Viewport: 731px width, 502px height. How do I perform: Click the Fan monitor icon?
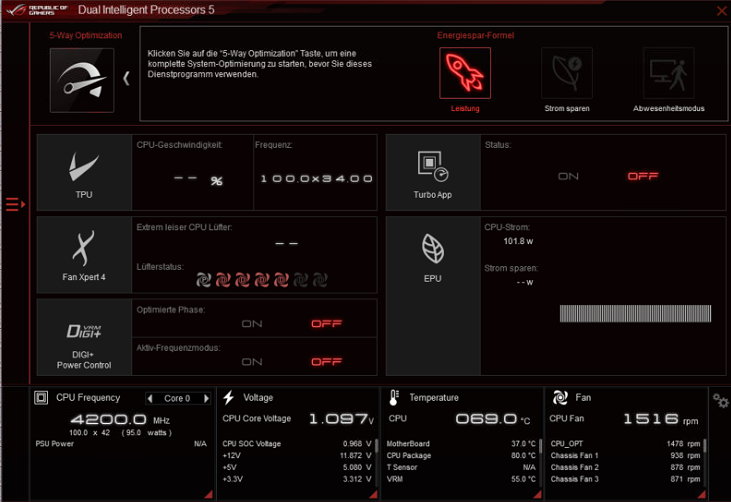560,398
